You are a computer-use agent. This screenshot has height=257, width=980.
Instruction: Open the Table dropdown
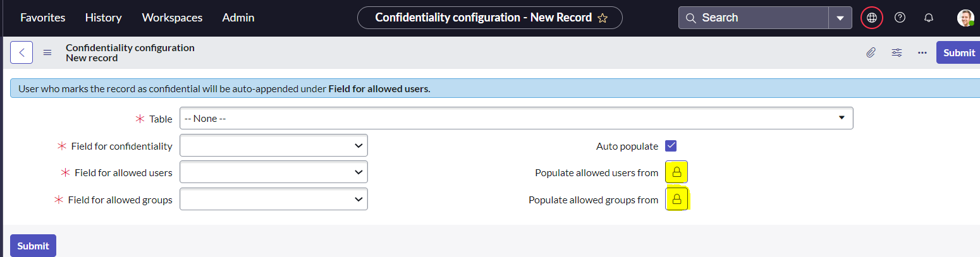coord(517,118)
